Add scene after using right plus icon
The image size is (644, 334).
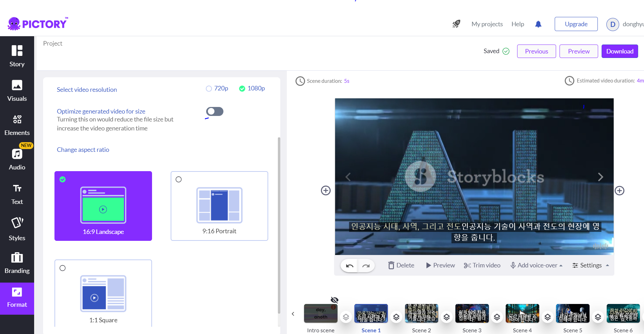click(620, 190)
